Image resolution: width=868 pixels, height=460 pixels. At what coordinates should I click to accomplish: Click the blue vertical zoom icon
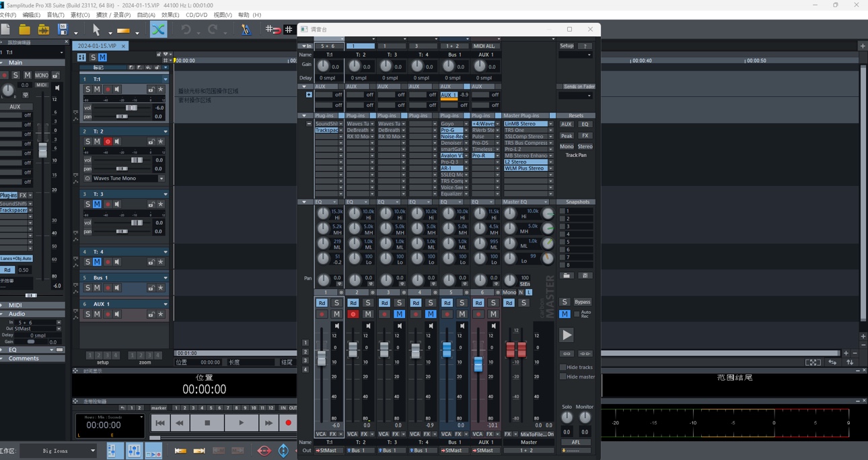[283, 451]
